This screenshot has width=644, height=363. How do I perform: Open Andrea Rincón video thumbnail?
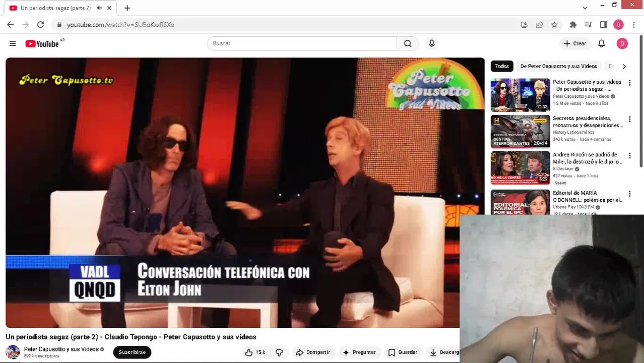pyautogui.click(x=520, y=168)
